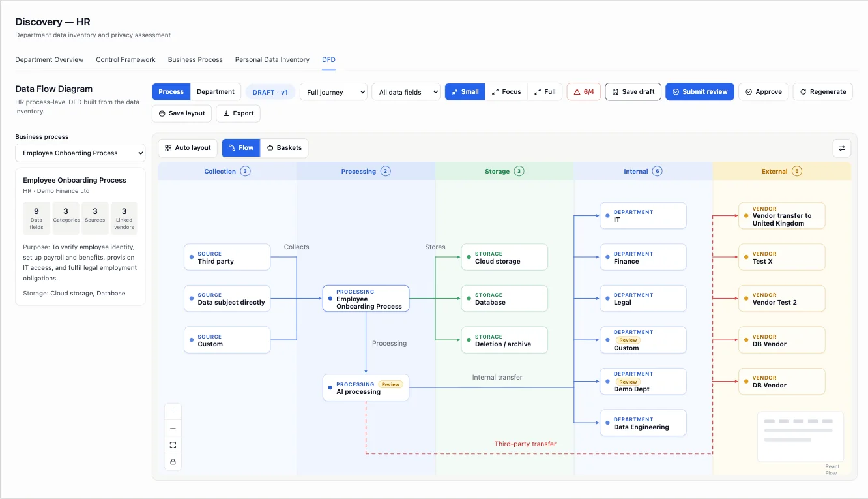Open the Business Process tab
Image resolution: width=868 pixels, height=499 pixels.
(x=195, y=59)
